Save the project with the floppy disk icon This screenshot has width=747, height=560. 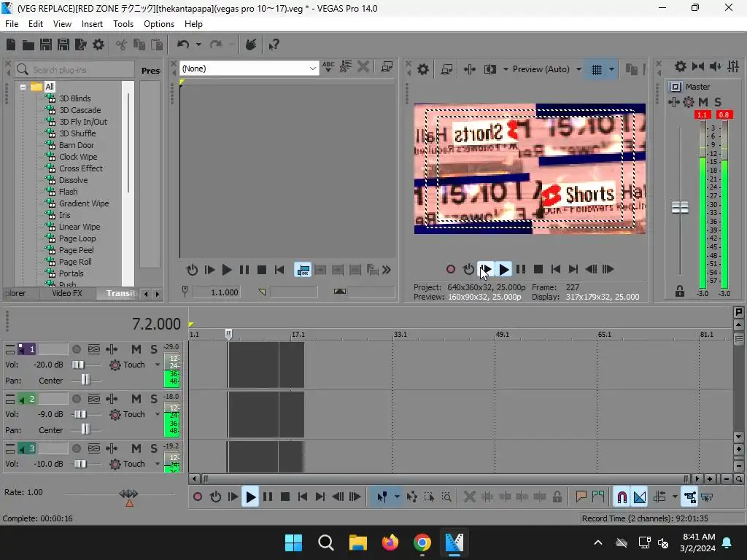pos(46,44)
